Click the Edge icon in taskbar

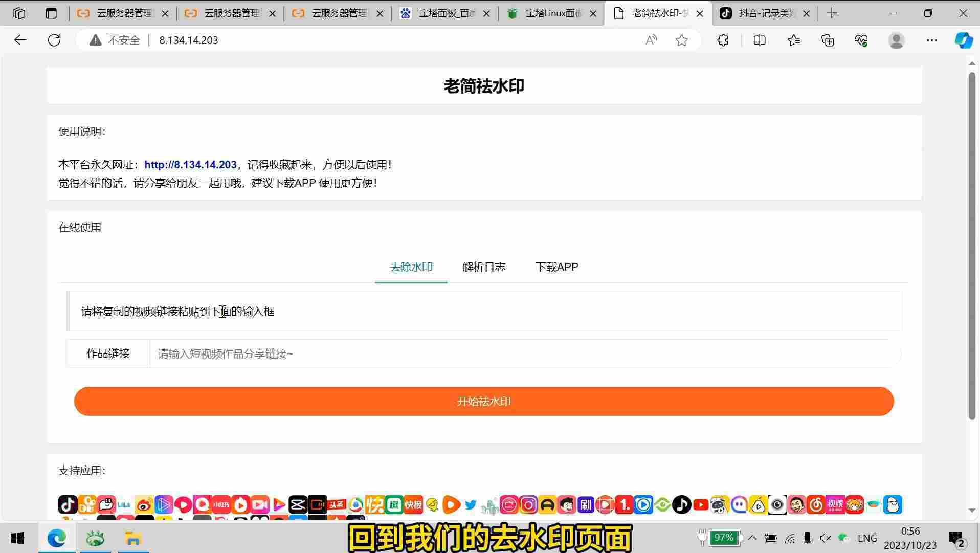pos(56,538)
